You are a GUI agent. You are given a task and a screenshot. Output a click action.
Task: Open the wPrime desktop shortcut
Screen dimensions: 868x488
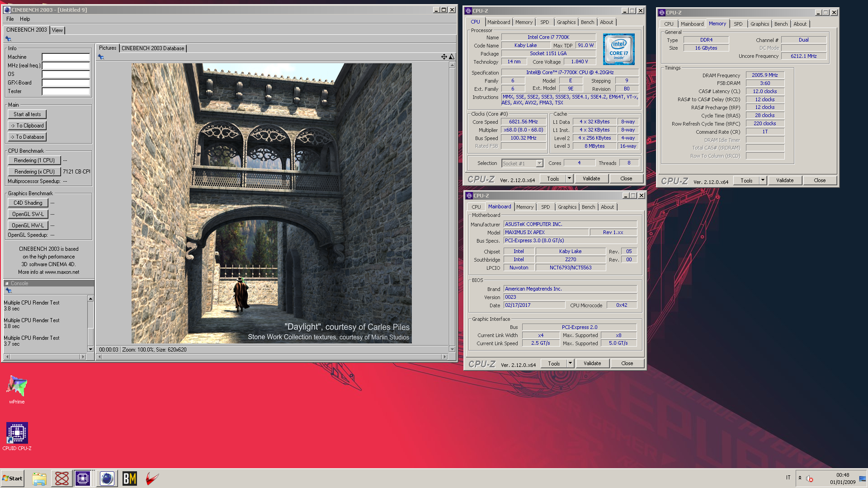(17, 389)
